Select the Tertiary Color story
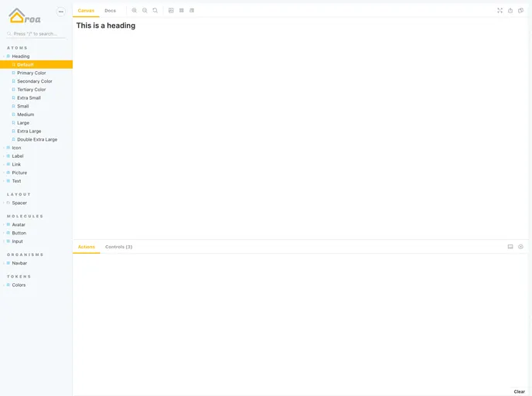The height and width of the screenshot is (396, 532). pyautogui.click(x=36, y=90)
